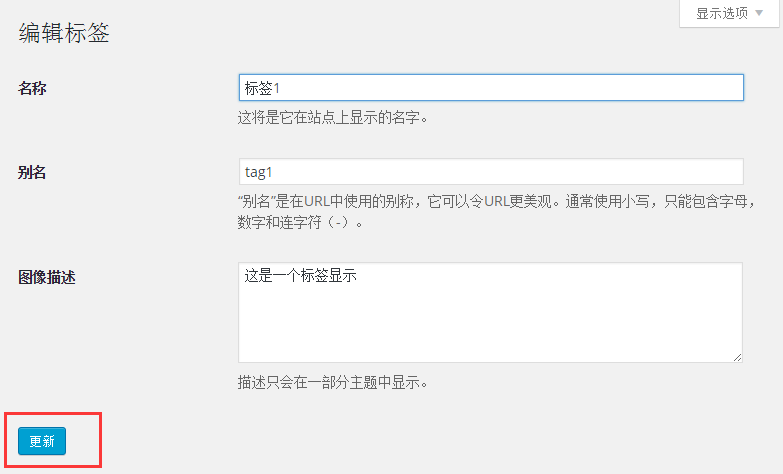Click the 名称 field label

point(33,88)
